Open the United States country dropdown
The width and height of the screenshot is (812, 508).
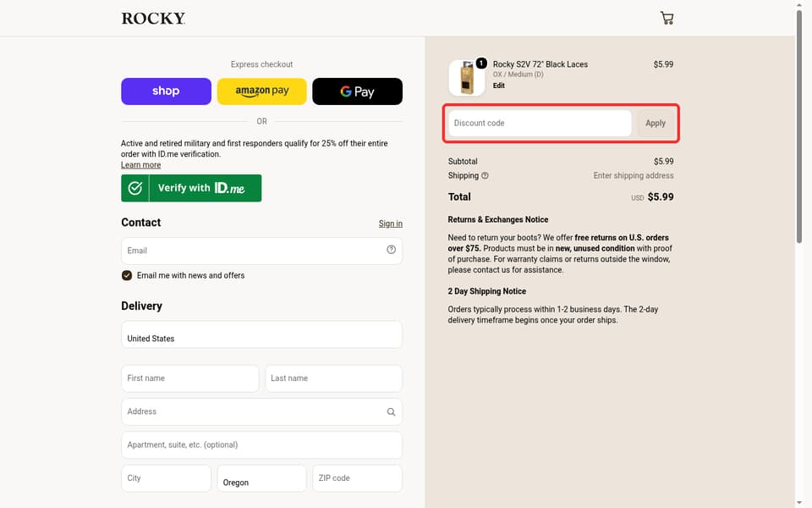click(x=261, y=334)
